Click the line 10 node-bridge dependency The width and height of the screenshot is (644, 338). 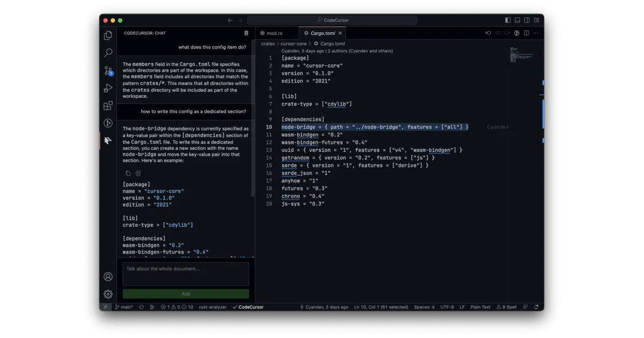coord(375,127)
